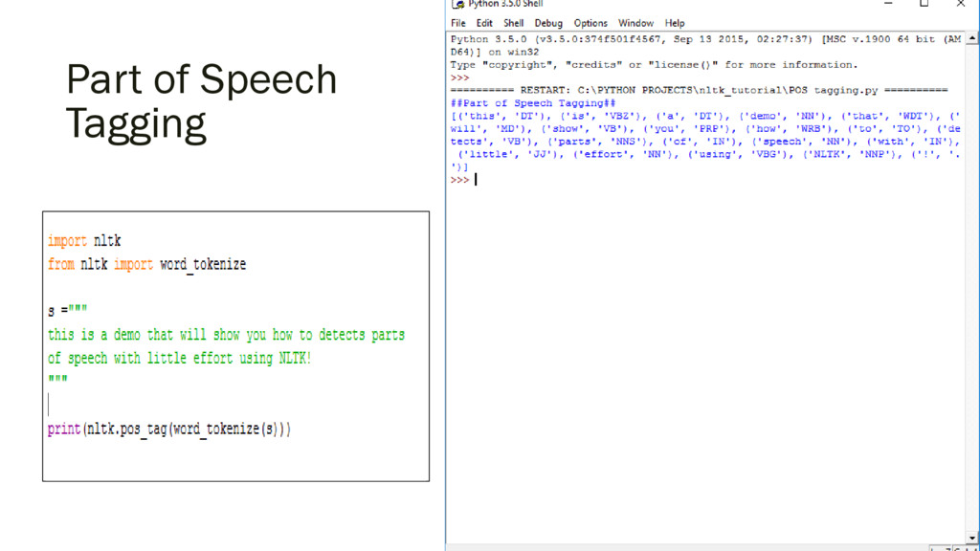Open the Options menu

(590, 23)
